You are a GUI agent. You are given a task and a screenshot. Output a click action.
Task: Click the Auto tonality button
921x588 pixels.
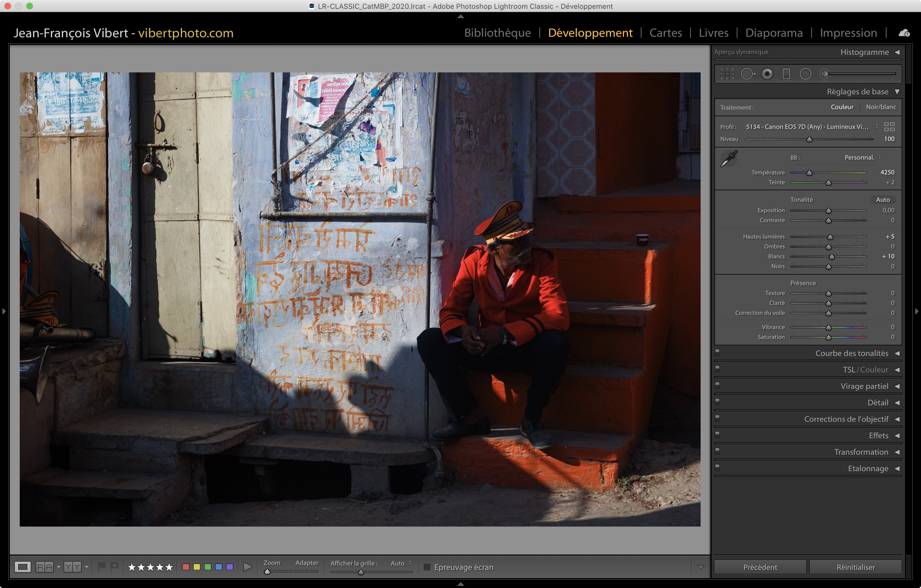pyautogui.click(x=882, y=200)
